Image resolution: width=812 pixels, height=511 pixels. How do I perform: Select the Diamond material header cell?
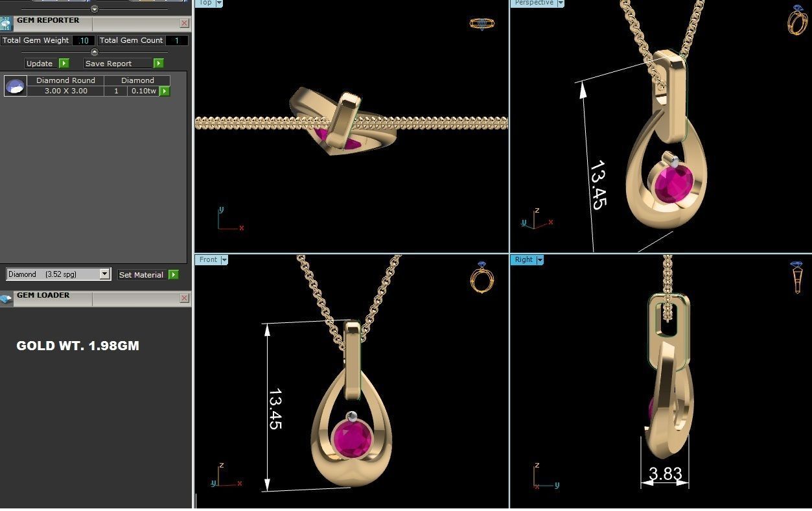tap(137, 80)
